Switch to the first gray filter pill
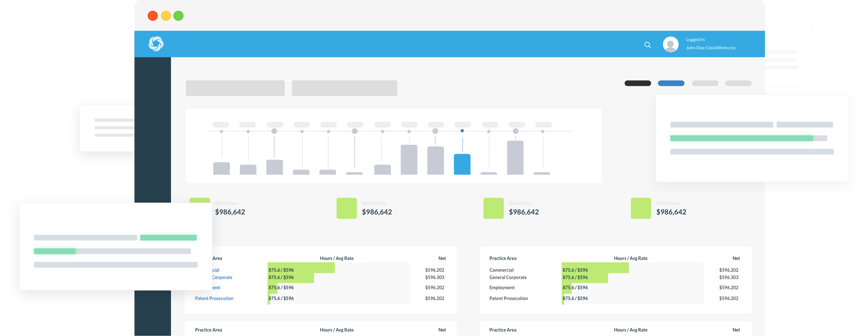The height and width of the screenshot is (336, 868). [705, 83]
